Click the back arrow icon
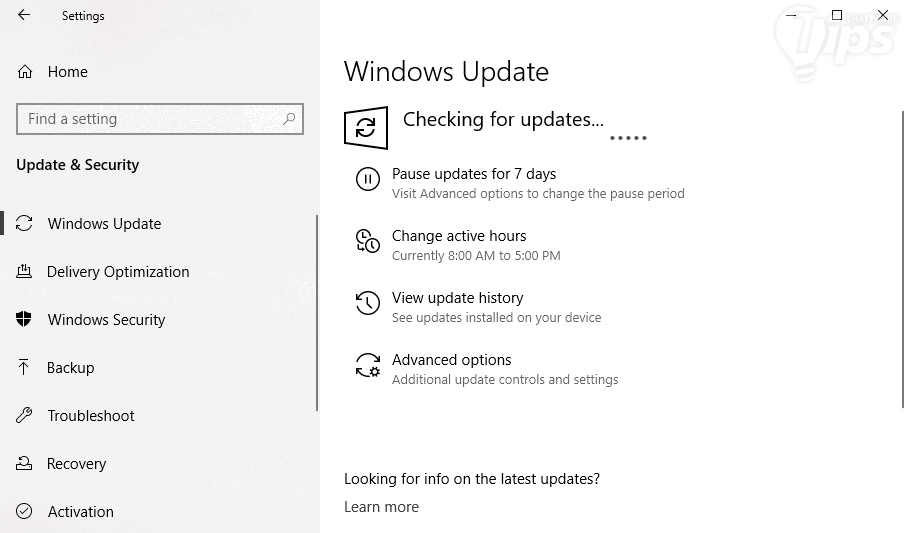The width and height of the screenshot is (906, 533). (x=24, y=16)
